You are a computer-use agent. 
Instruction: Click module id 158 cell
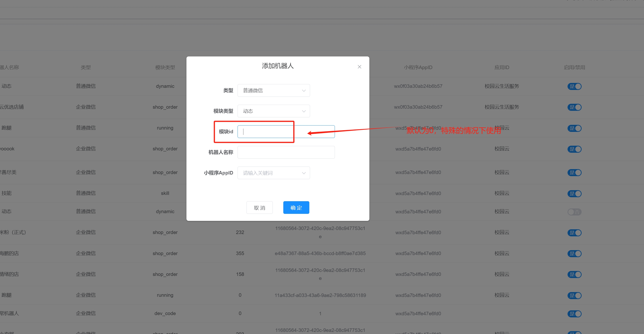pyautogui.click(x=240, y=274)
